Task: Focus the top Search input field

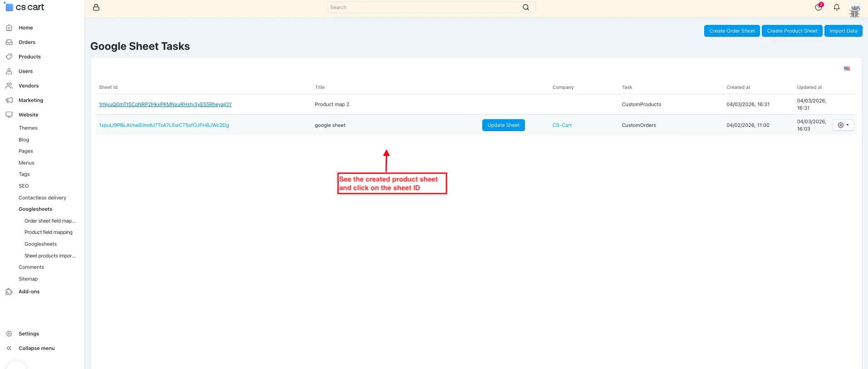Action: tap(426, 7)
